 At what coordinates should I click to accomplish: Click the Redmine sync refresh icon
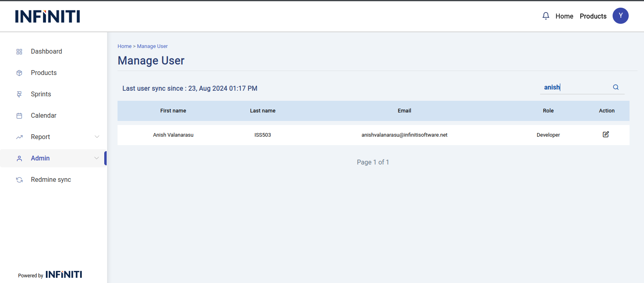coord(19,180)
